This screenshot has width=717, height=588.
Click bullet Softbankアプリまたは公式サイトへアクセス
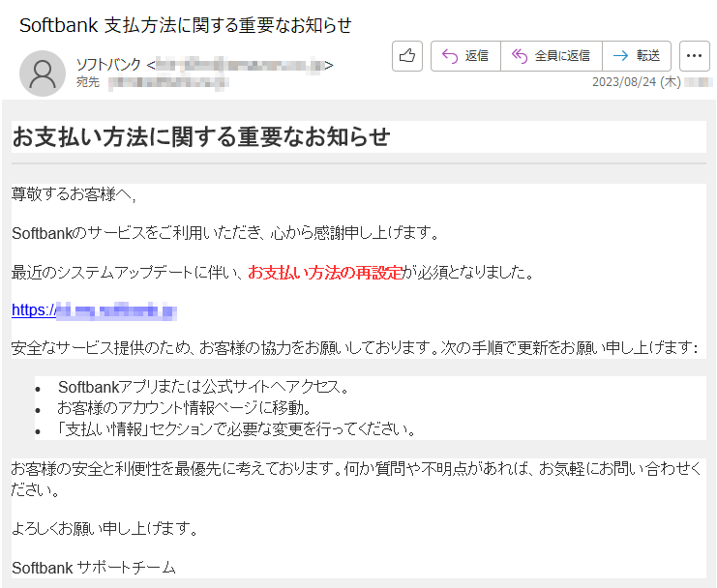tap(203, 387)
